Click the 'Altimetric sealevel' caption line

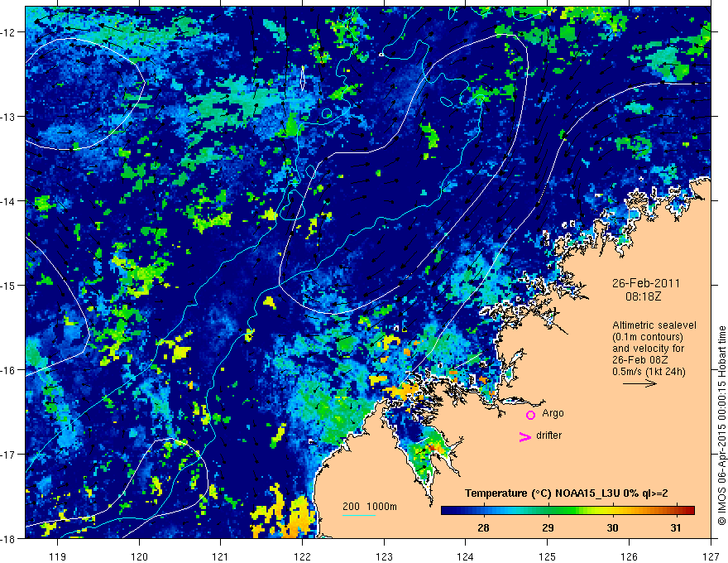[654, 325]
